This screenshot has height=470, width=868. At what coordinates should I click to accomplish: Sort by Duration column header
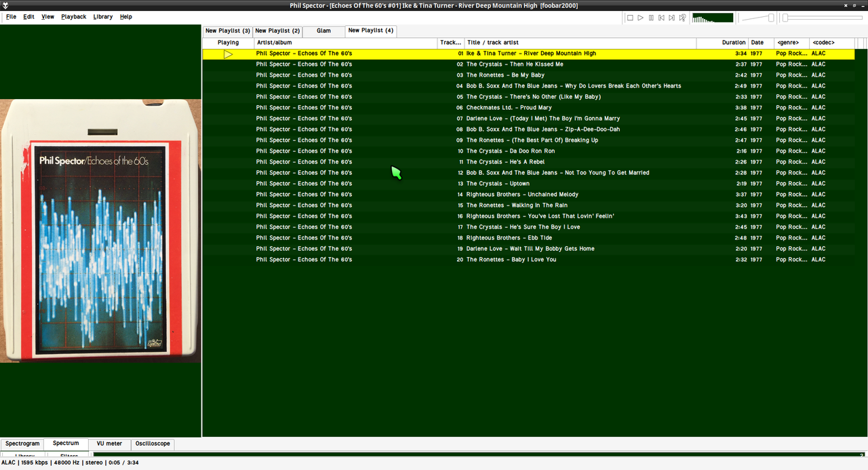722,43
